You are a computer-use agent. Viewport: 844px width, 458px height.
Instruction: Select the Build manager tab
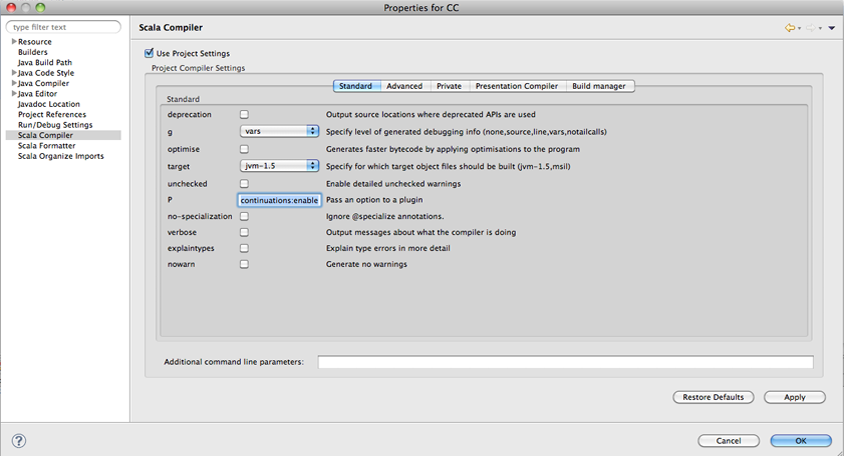599,86
